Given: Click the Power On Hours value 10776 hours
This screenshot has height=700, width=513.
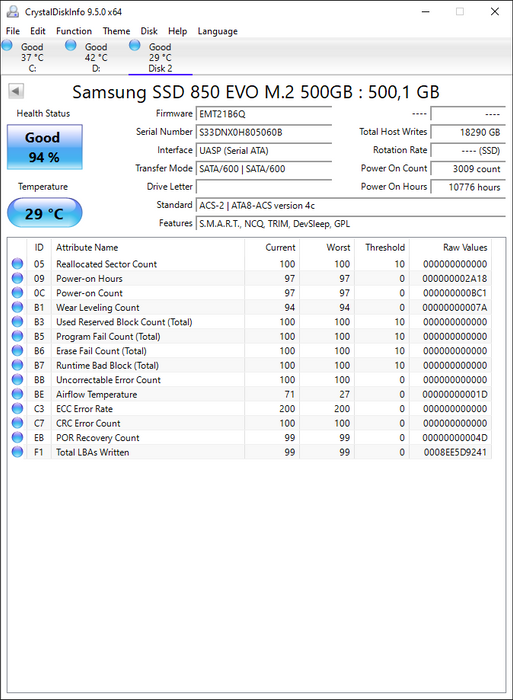Looking at the screenshot, I should click(468, 187).
